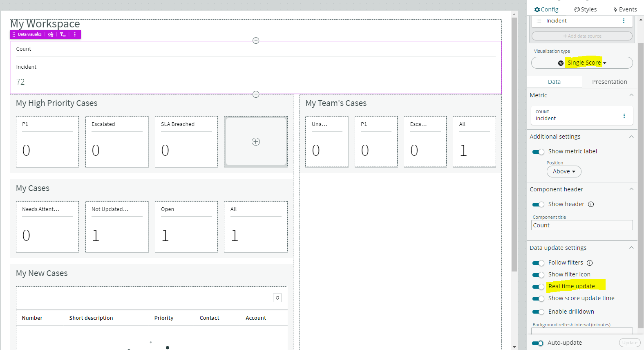
Task: Toggle the Show metric label switch
Action: (x=538, y=152)
